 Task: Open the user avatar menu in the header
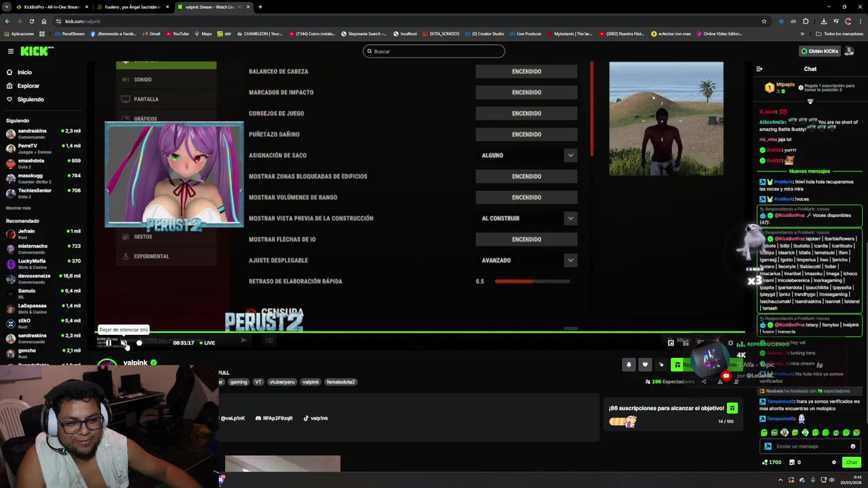(x=850, y=51)
